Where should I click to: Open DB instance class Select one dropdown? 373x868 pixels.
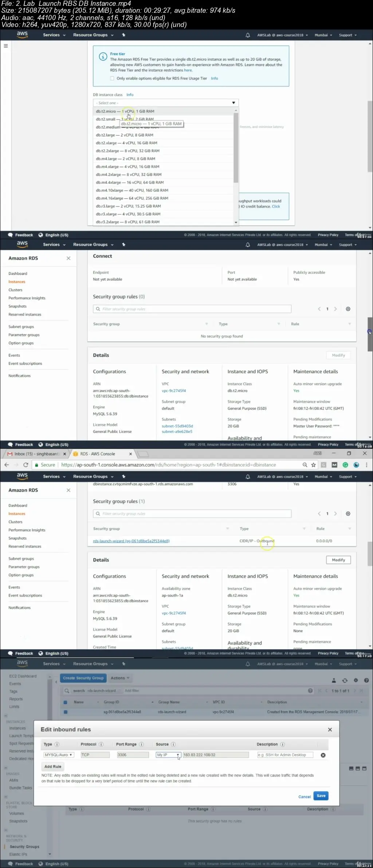(x=166, y=103)
